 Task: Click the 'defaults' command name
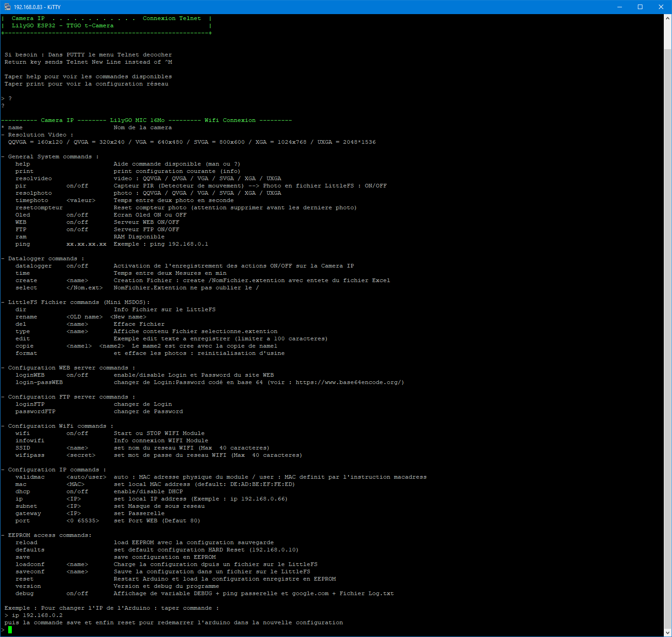30,550
